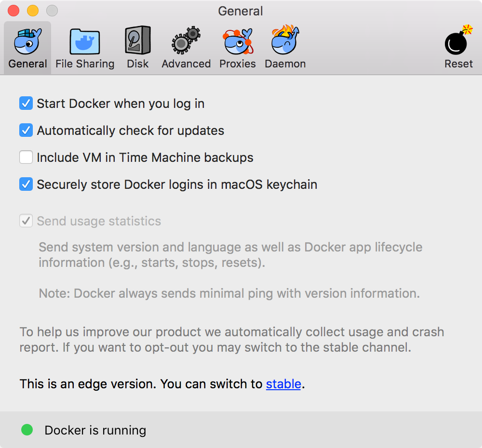The image size is (482, 448).
Task: Open the Disk drive icon
Action: pos(138,40)
